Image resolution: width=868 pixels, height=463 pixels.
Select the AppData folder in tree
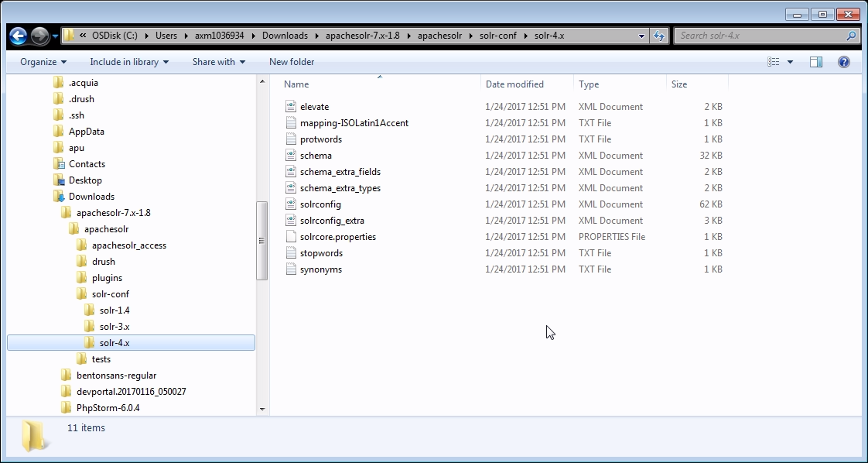coord(87,132)
